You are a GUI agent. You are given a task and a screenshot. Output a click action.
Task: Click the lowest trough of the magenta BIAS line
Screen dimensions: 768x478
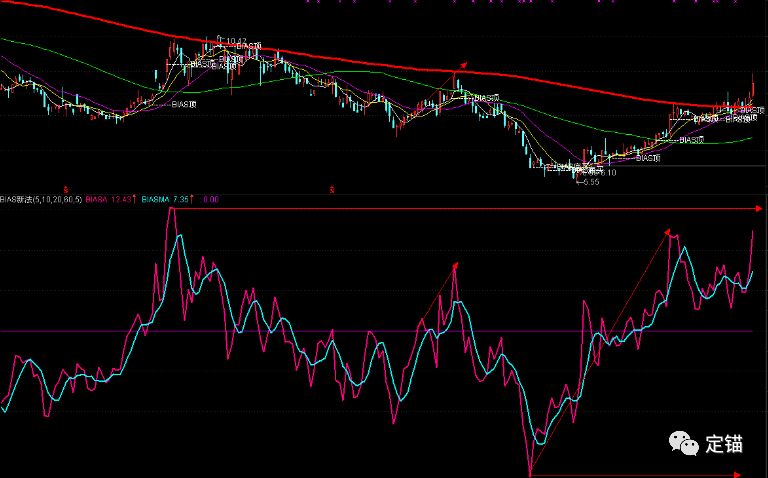(x=530, y=473)
